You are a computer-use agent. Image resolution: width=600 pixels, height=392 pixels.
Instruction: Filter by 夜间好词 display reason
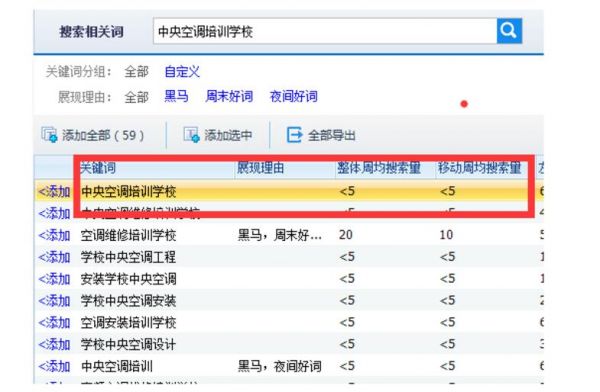[294, 96]
